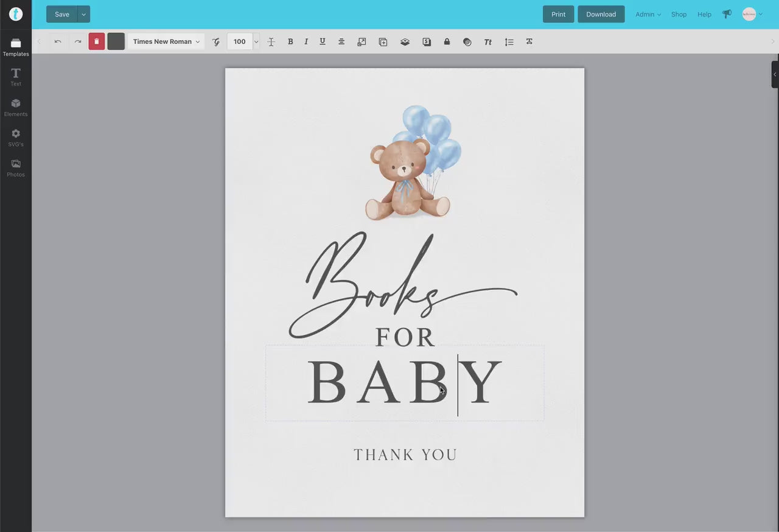
Task: Open the Help link
Action: [x=704, y=14]
